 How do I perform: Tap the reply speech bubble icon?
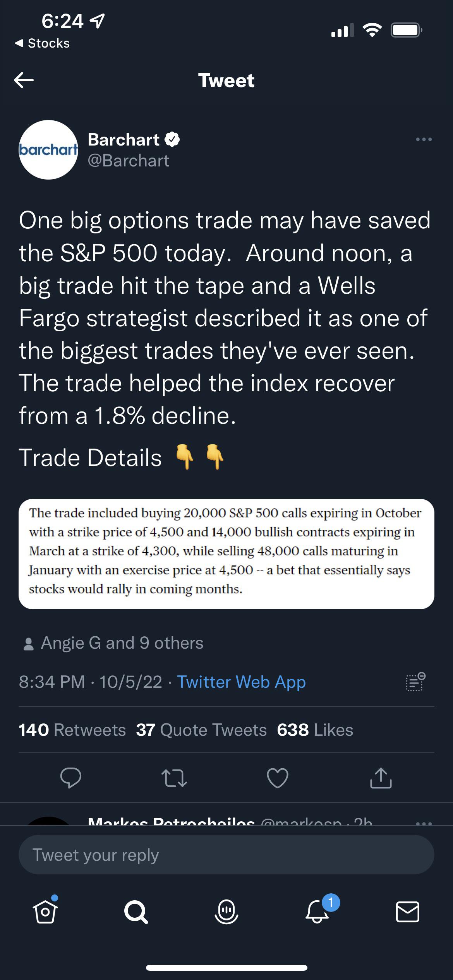click(x=71, y=778)
